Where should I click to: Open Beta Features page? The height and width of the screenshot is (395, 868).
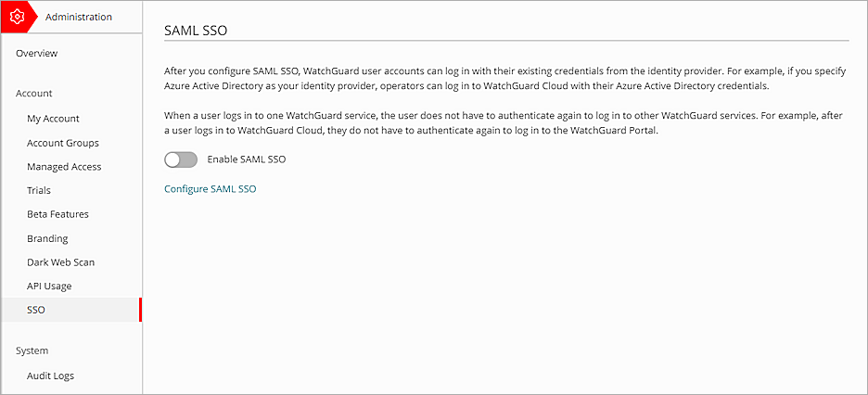click(57, 214)
